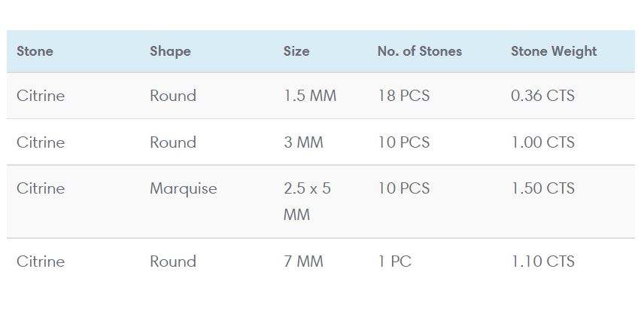Click the 1.00 CTS weight value
The width and height of the screenshot is (644, 324).
coord(542,142)
